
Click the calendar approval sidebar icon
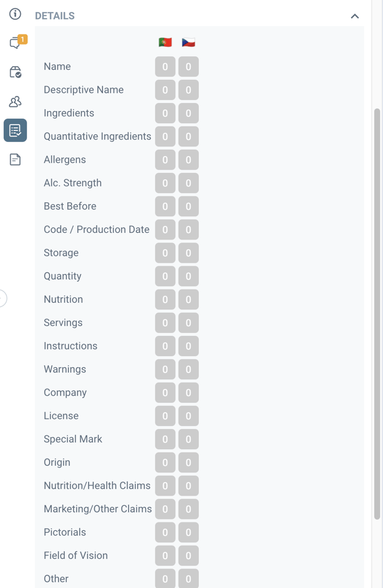15,72
